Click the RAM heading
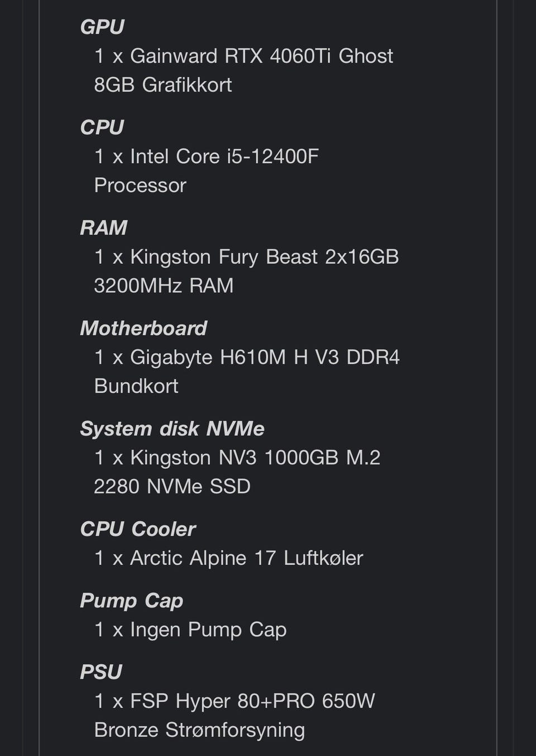The width and height of the screenshot is (536, 756). (104, 228)
